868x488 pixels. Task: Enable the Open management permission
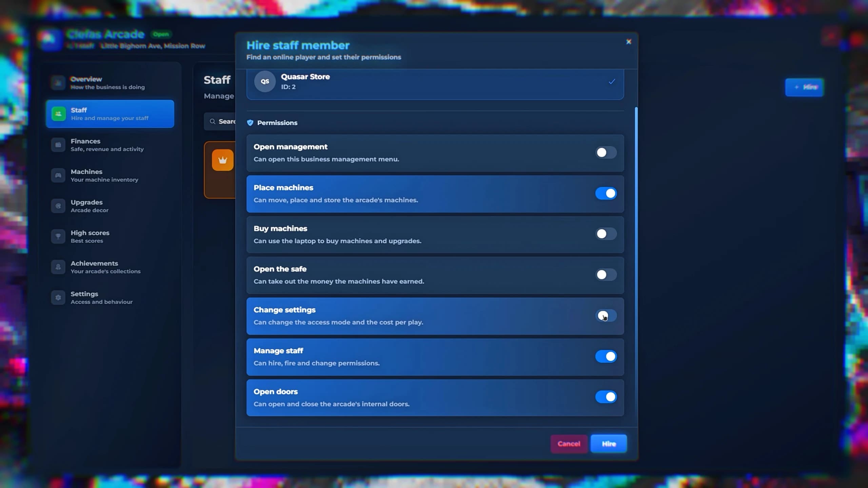tap(606, 152)
